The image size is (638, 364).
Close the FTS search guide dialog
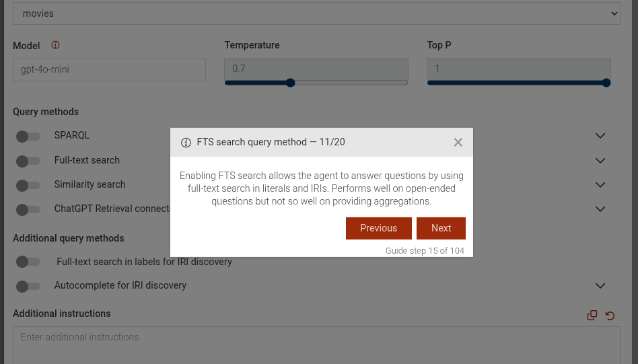458,142
